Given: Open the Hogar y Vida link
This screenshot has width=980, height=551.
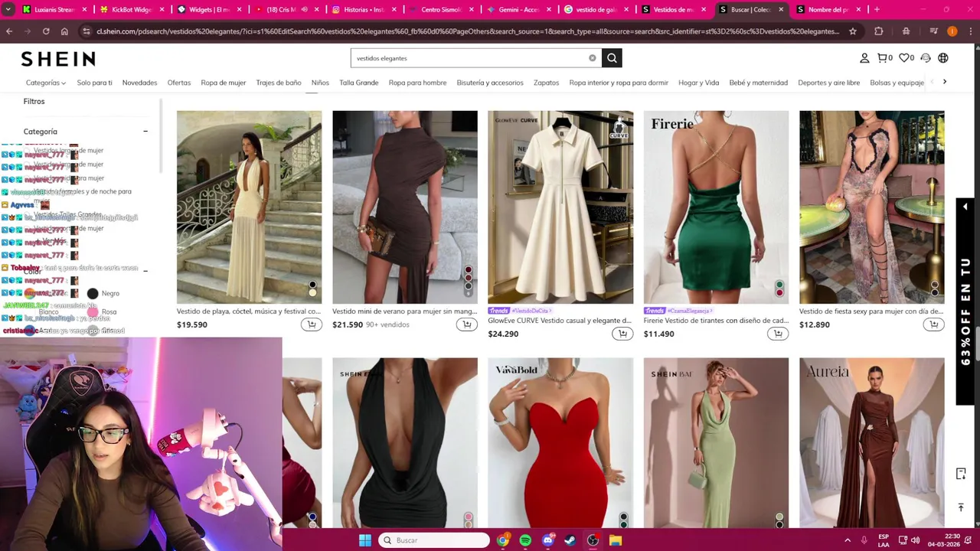Looking at the screenshot, I should point(698,83).
